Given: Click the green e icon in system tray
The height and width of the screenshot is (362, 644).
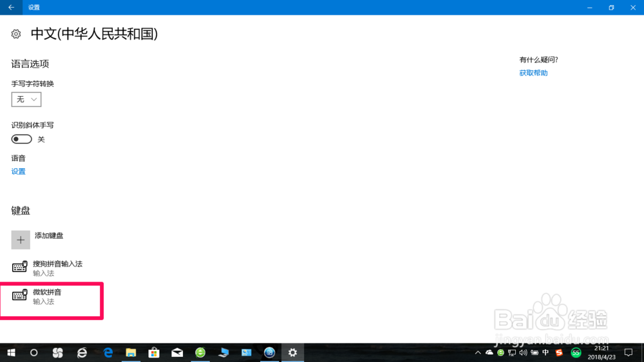Looking at the screenshot, I should tap(500, 352).
